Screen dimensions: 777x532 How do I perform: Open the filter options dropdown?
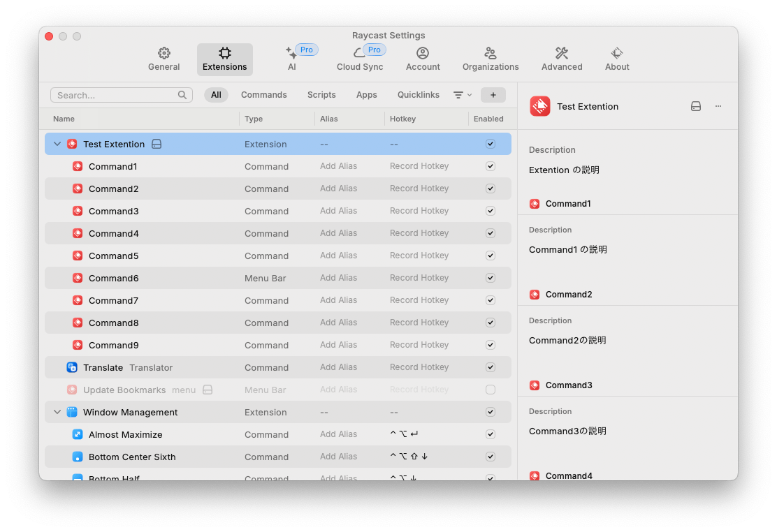tap(463, 95)
